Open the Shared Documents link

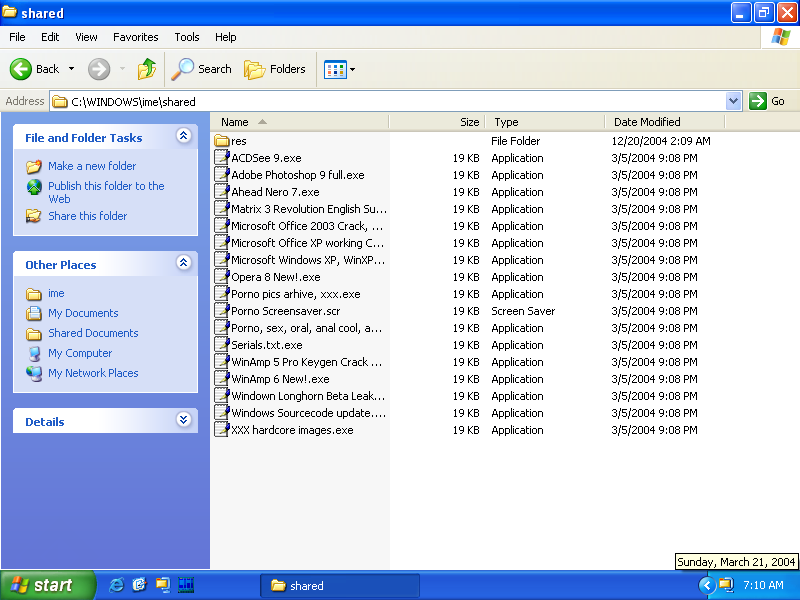[x=93, y=333]
